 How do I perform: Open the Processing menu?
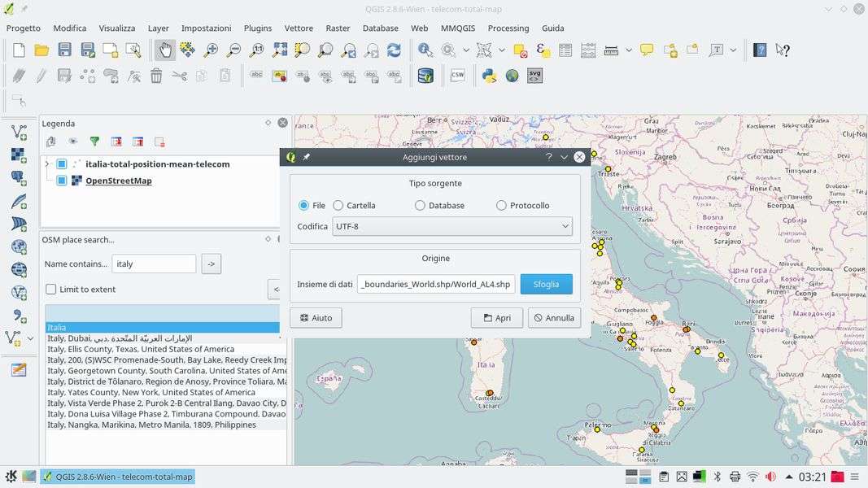click(x=508, y=28)
